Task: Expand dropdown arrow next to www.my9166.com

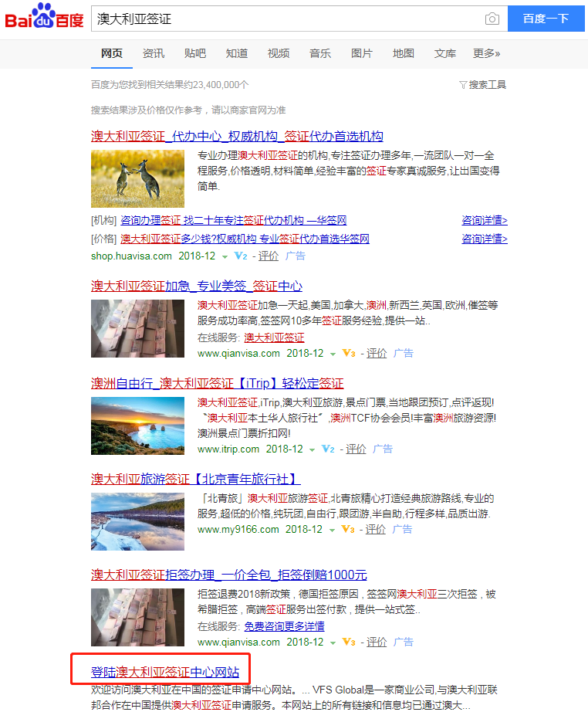Action: coord(332,531)
